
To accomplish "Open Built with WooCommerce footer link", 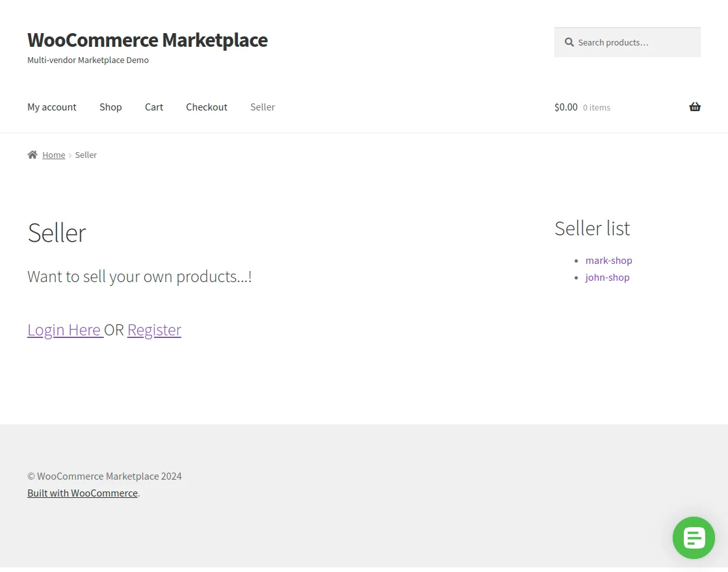I will coord(83,493).
